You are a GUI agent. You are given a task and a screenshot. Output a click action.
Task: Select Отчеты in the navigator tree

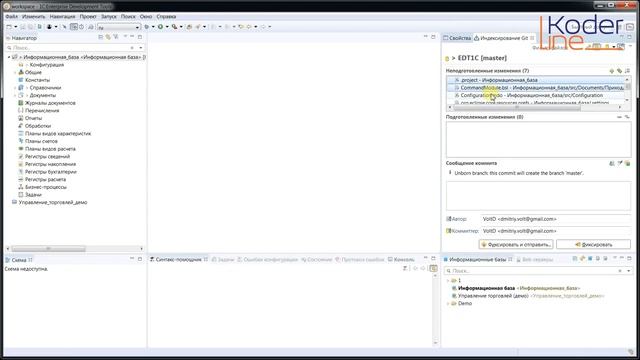pos(33,118)
